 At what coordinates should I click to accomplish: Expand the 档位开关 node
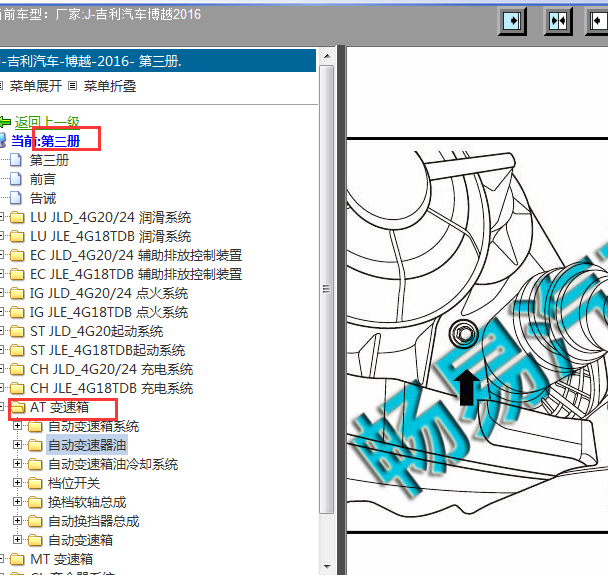click(x=17, y=483)
